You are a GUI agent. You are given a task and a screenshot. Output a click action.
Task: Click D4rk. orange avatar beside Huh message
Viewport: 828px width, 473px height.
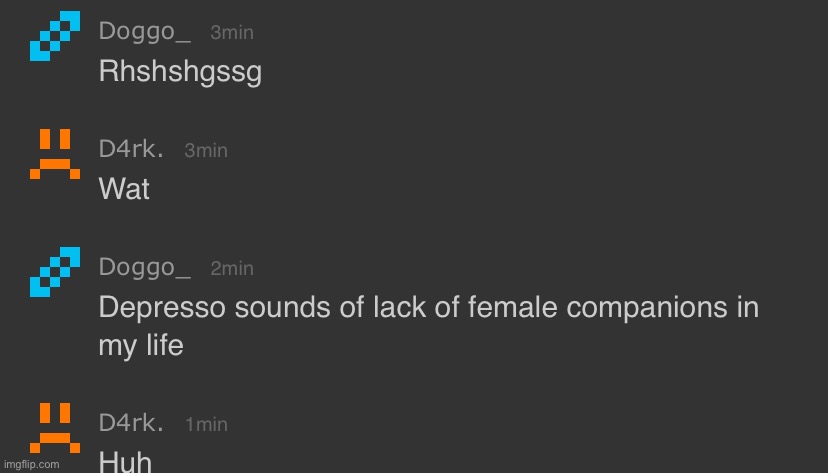coord(54,427)
